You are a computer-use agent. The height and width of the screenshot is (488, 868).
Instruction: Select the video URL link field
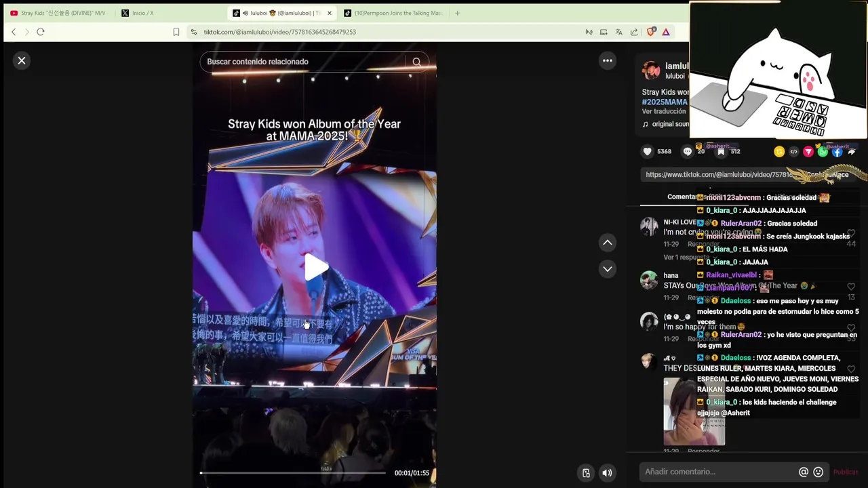[x=719, y=175]
